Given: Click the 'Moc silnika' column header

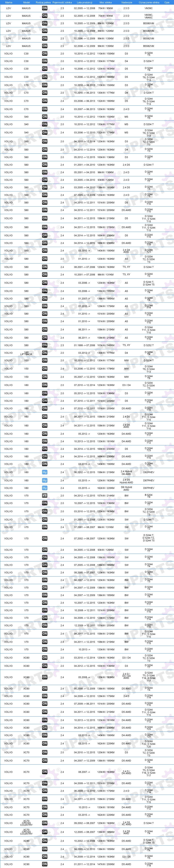Looking at the screenshot, I should point(105,2).
